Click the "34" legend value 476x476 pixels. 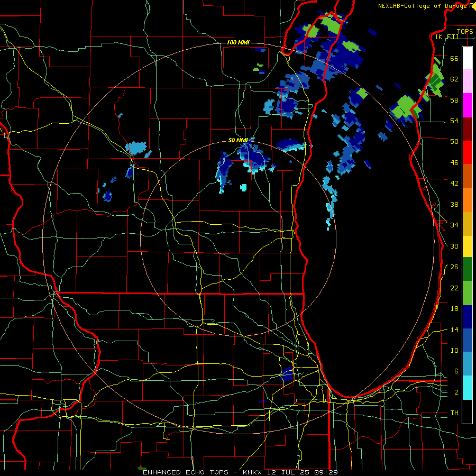click(454, 225)
